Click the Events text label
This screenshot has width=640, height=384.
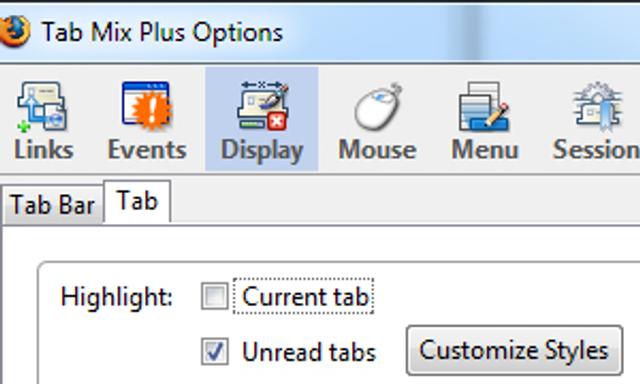pyautogui.click(x=147, y=150)
